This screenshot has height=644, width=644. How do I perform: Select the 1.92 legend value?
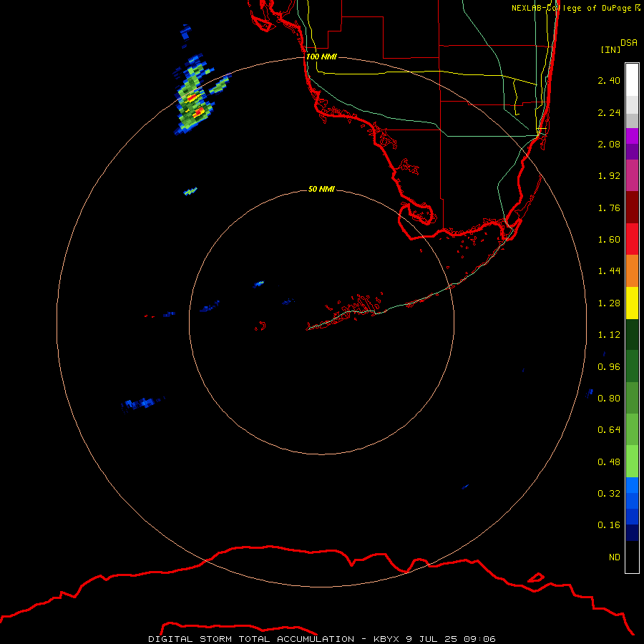pos(609,176)
